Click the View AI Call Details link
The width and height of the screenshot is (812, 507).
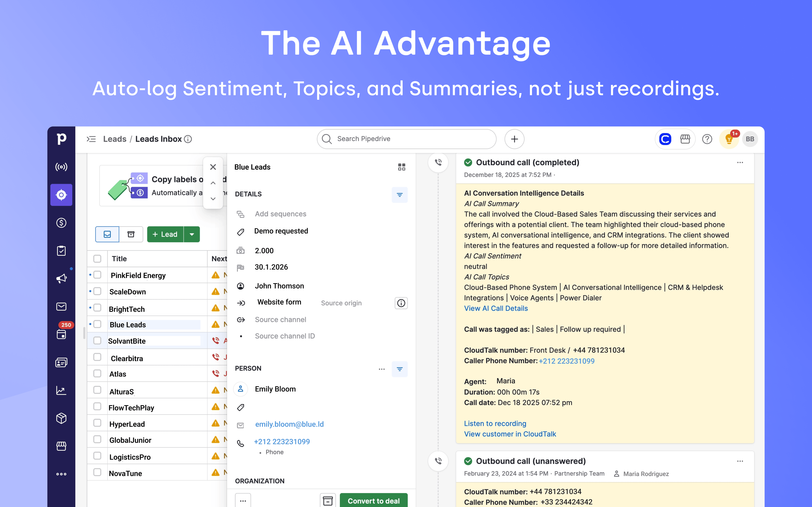pyautogui.click(x=496, y=308)
